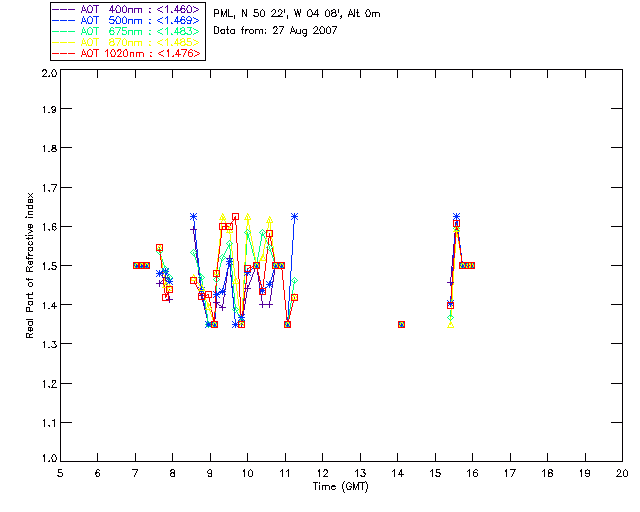This screenshot has height=512, width=640.
Task: Click the y-axis tick label 2.0
Action: coord(49,73)
